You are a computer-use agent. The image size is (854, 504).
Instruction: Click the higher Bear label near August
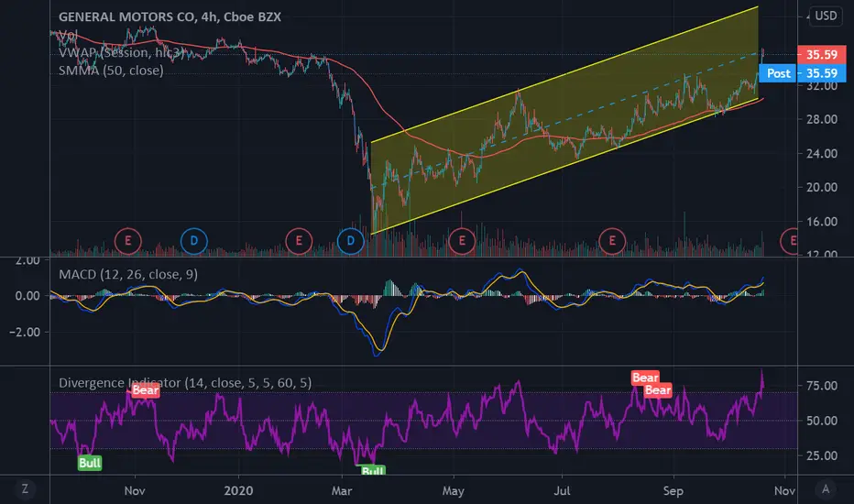tap(645, 378)
